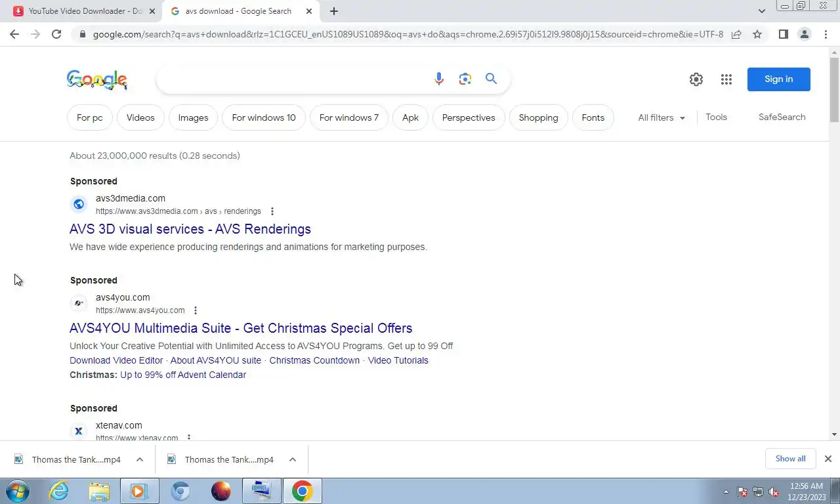Open Chrome profile avatar menu
Viewport: 840px width, 504px height.
click(x=804, y=34)
